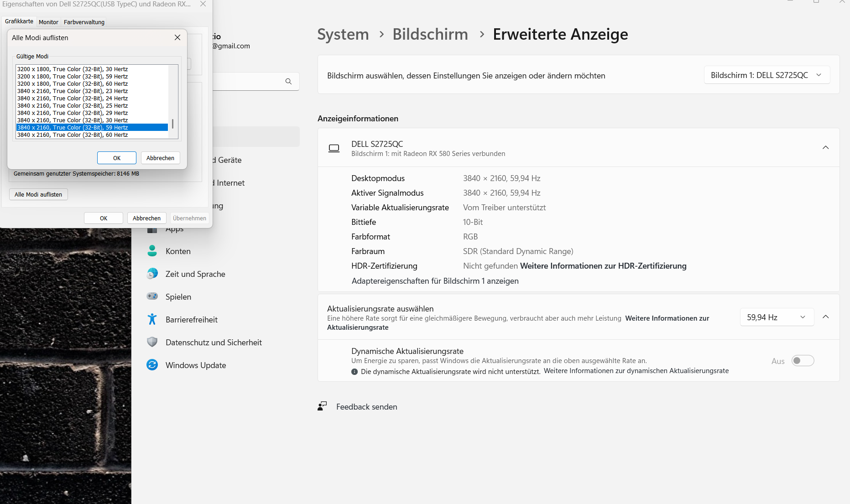Select mode 3840 x 2160, 24 Hertz

coord(92,99)
